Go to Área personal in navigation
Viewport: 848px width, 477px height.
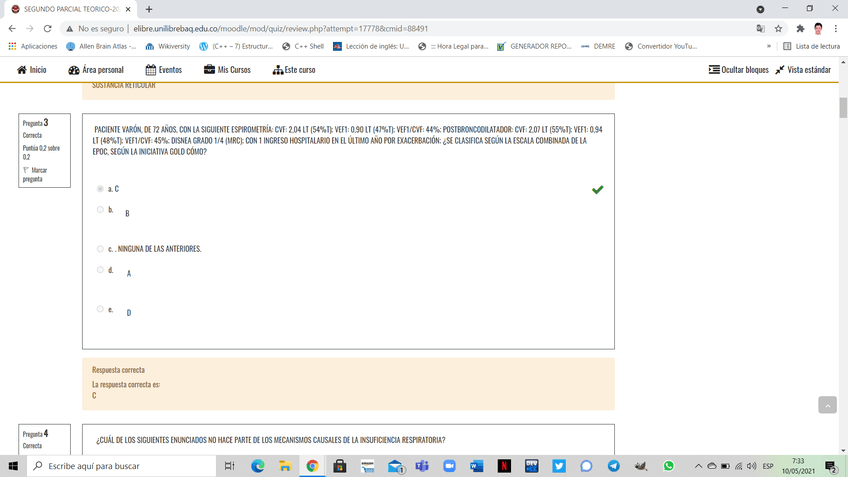[x=96, y=70]
